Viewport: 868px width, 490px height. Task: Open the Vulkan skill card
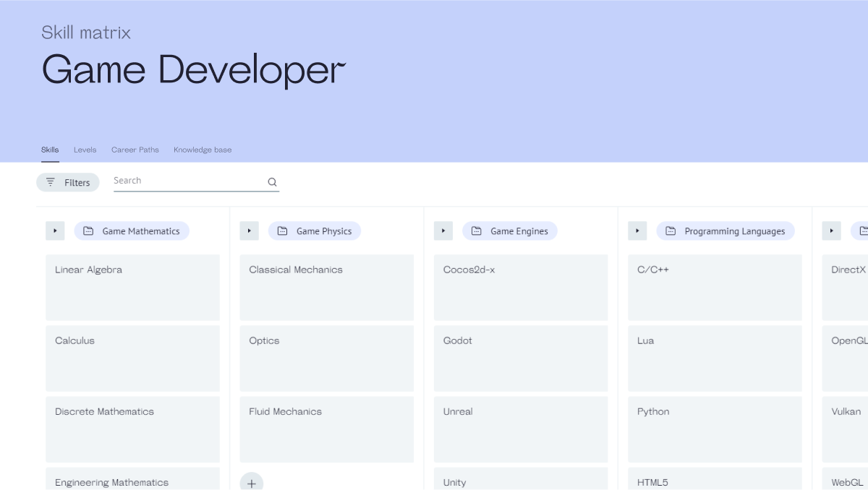click(845, 429)
